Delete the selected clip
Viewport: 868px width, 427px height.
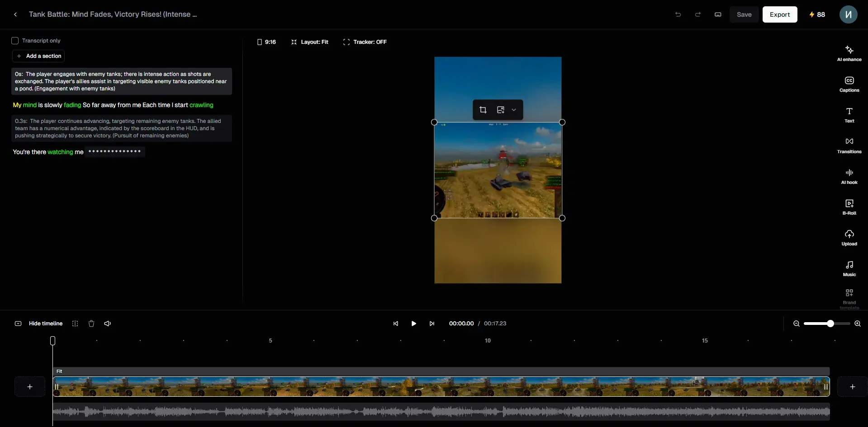[91, 324]
